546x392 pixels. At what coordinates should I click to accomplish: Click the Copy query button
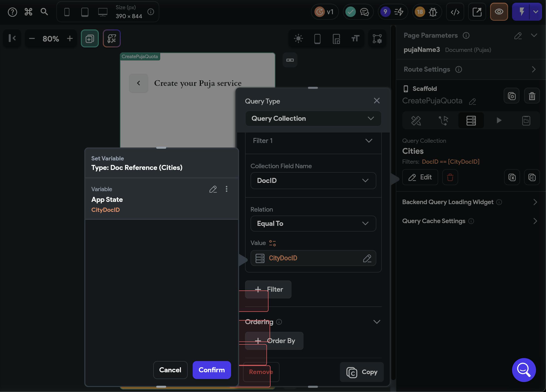[362, 372]
